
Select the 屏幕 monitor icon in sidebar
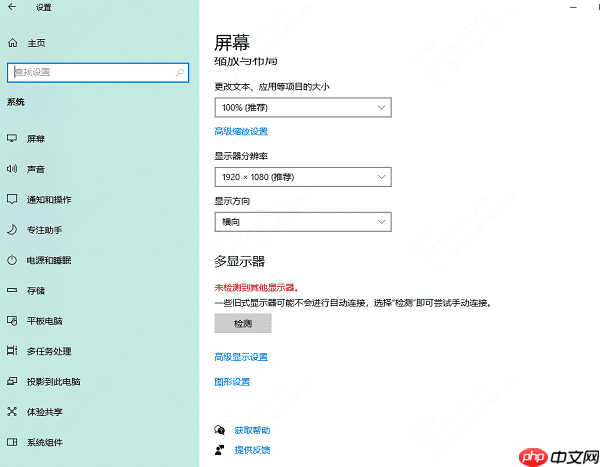[12, 138]
